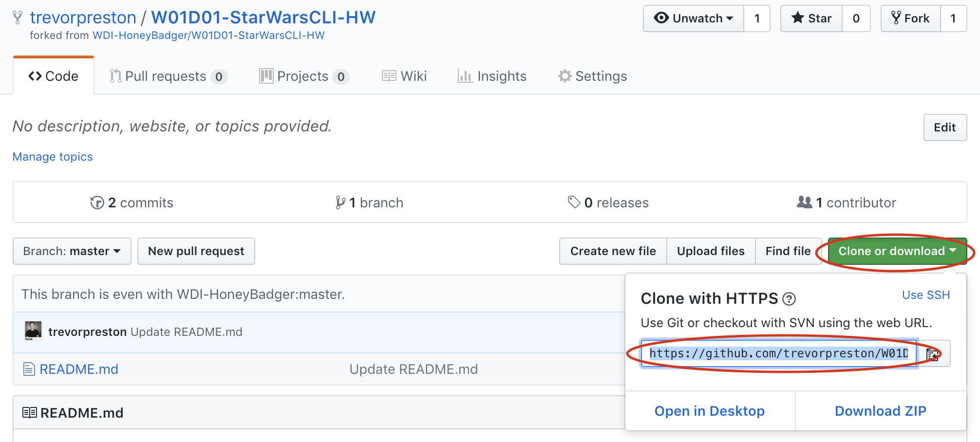Click the Fork button
This screenshot has width=980, height=442.
tap(911, 18)
